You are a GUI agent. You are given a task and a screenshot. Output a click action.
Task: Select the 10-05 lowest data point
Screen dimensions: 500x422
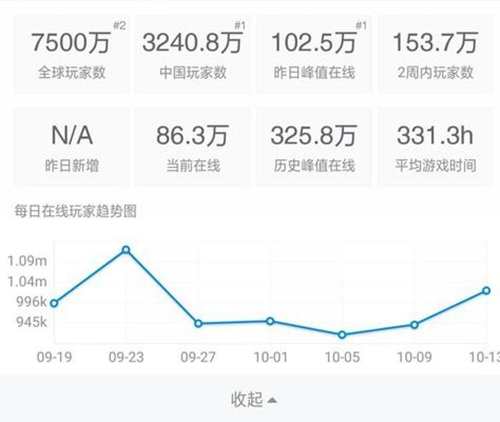[x=342, y=335]
